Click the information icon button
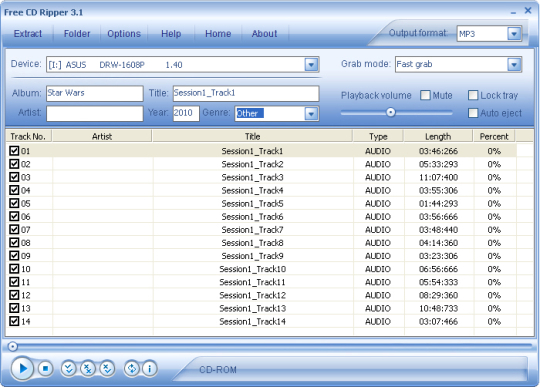 (x=149, y=369)
